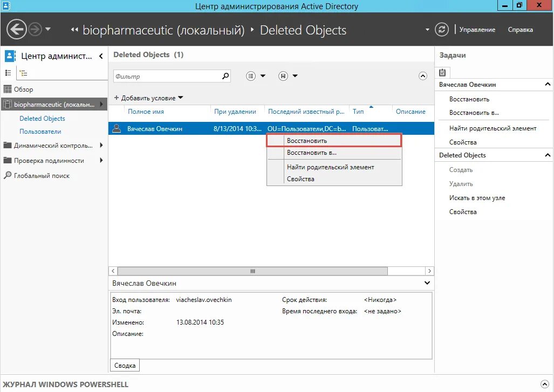Expand Проверка подлинности arrow
The height and width of the screenshot is (392, 554).
(x=101, y=160)
